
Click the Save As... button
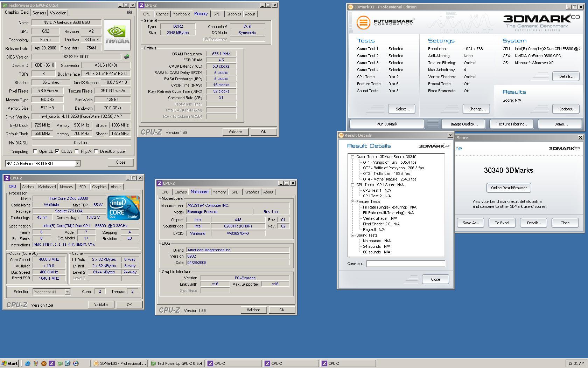click(x=471, y=223)
